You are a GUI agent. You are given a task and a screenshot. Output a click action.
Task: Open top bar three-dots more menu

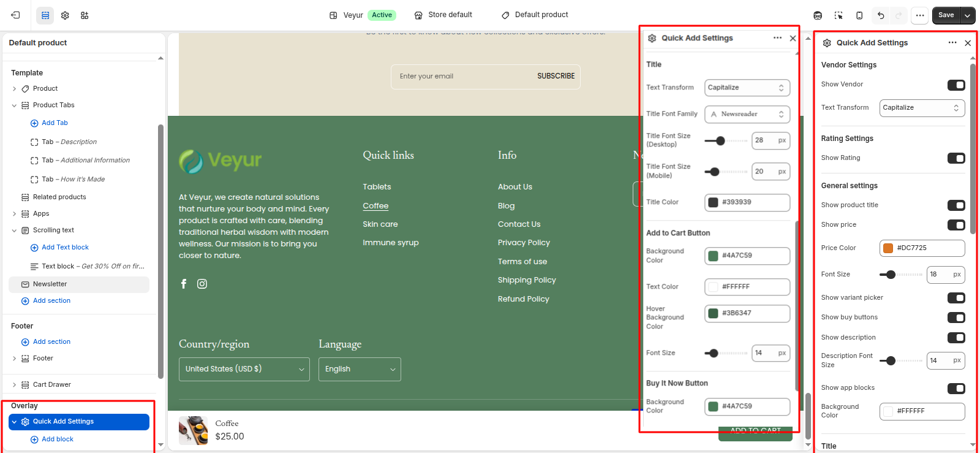coord(920,15)
